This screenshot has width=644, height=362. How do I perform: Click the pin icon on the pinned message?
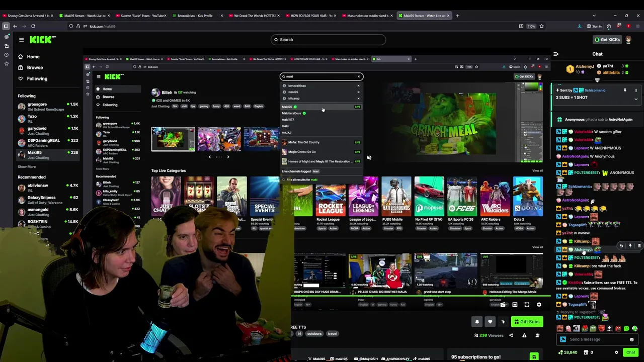(x=625, y=90)
